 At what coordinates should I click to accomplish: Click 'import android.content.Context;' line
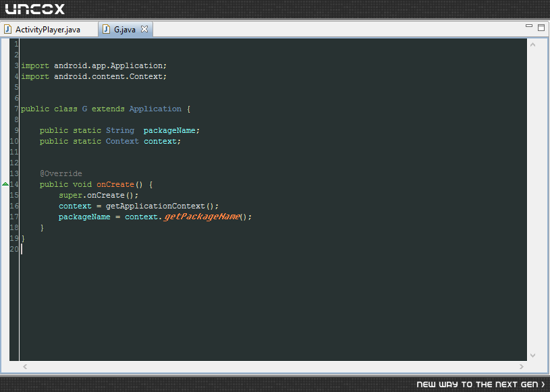tap(94, 77)
